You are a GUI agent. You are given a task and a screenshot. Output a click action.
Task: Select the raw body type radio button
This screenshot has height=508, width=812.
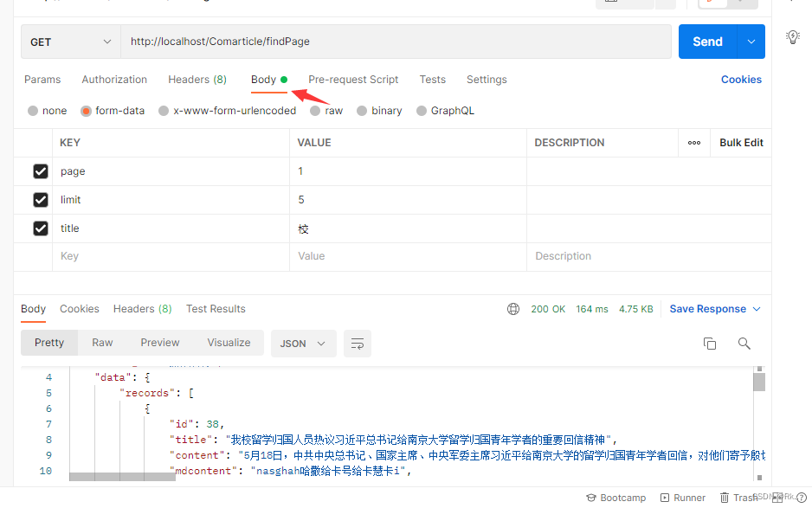click(x=315, y=110)
